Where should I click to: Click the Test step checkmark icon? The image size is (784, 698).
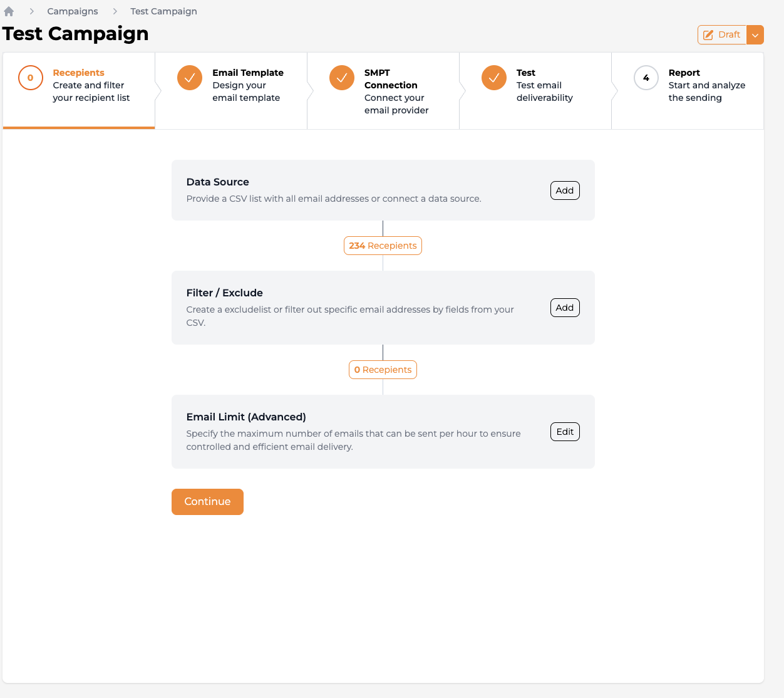coord(494,78)
